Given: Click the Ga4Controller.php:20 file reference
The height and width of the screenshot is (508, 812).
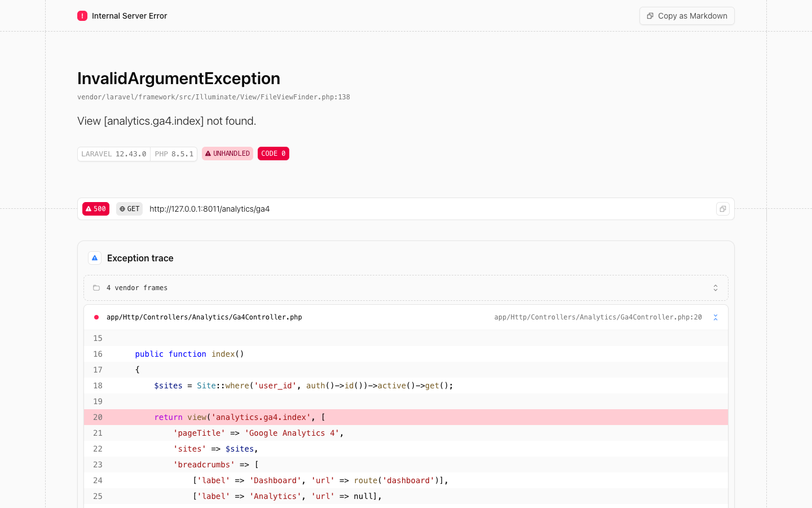Looking at the screenshot, I should tap(598, 317).
